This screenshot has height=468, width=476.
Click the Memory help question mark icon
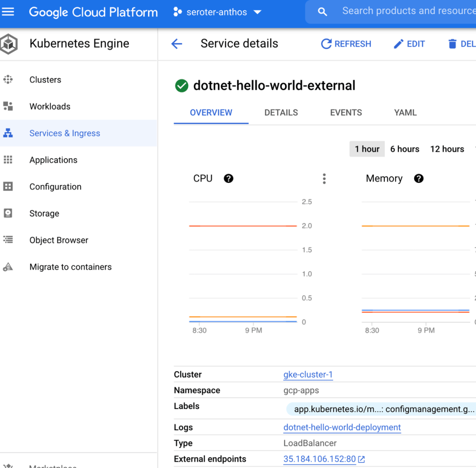pos(419,179)
